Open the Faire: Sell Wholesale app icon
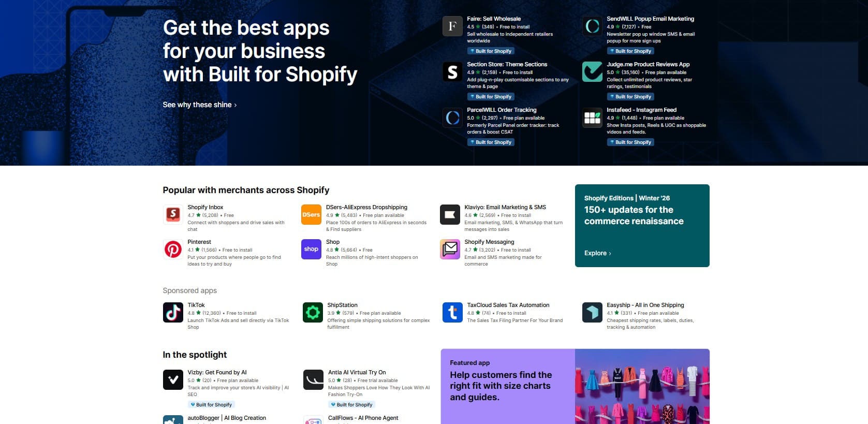This screenshot has width=868, height=424. (x=452, y=26)
